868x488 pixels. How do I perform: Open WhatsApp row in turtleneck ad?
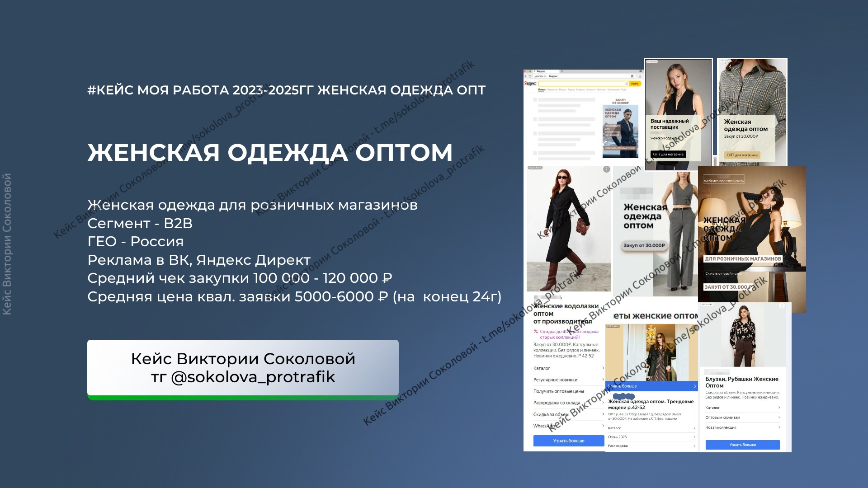point(569,426)
